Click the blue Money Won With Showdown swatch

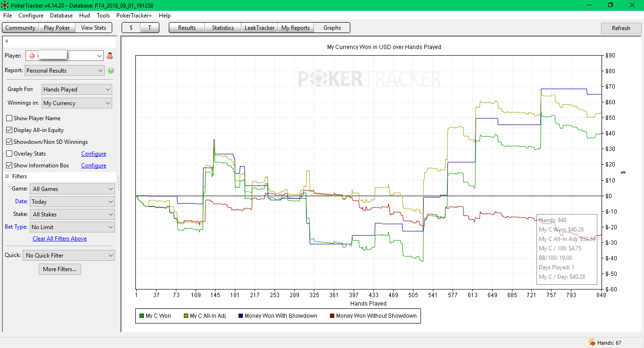click(240, 316)
